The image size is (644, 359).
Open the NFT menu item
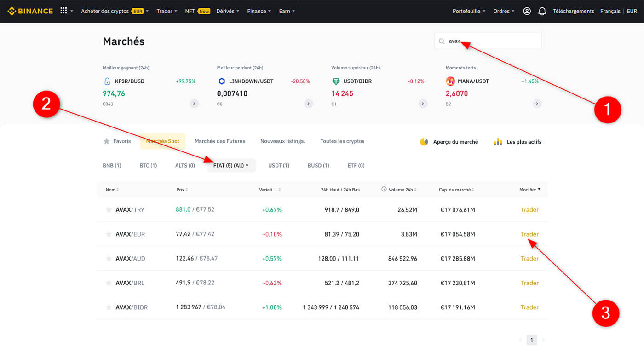[x=197, y=11]
